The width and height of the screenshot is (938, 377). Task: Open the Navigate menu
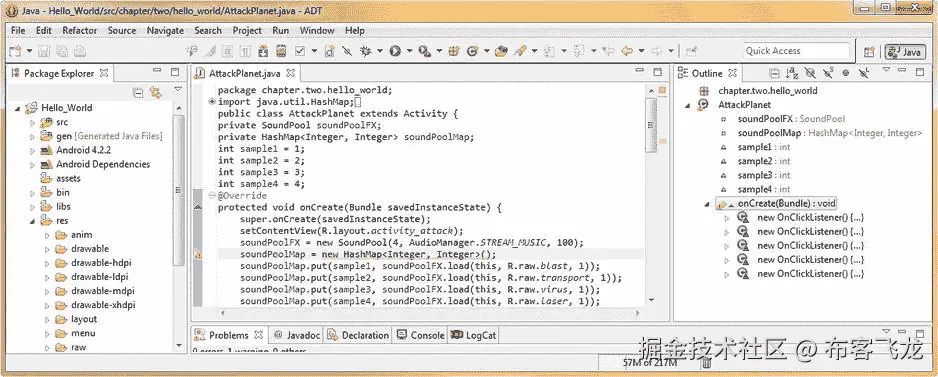[166, 31]
